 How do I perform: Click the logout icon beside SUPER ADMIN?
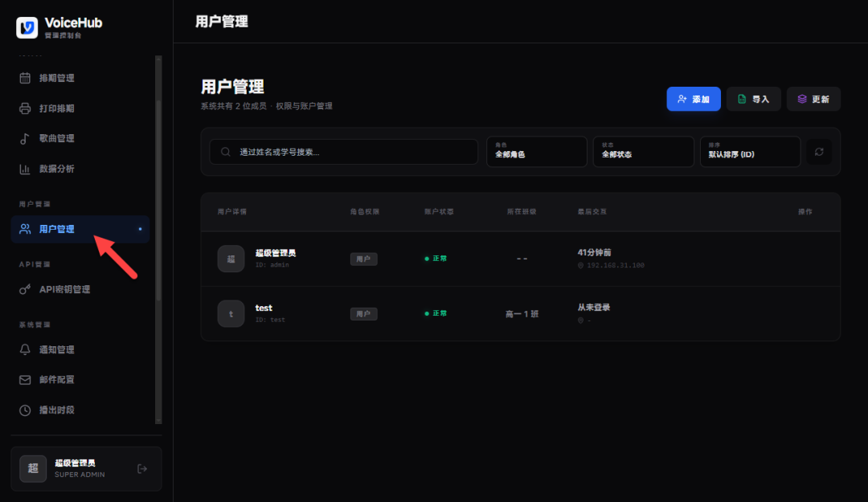(142, 468)
